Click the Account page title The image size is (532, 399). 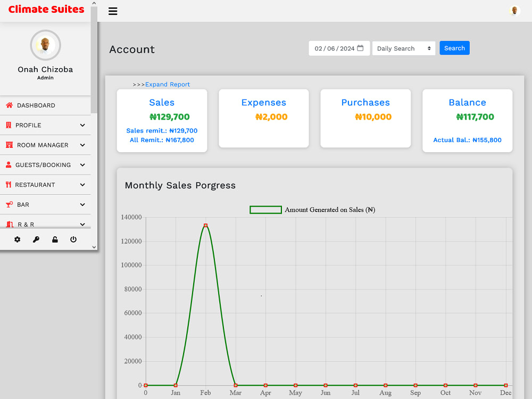point(132,49)
